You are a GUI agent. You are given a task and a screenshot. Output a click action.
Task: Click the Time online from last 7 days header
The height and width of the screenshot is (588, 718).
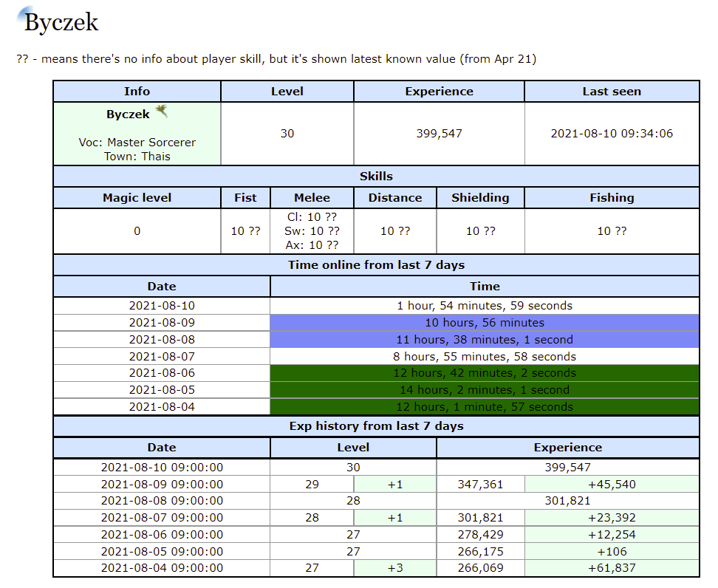[376, 264]
